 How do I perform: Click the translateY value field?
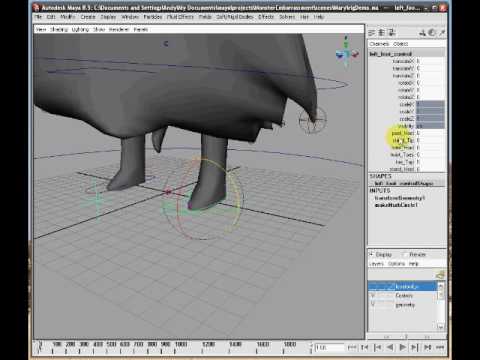coord(430,68)
